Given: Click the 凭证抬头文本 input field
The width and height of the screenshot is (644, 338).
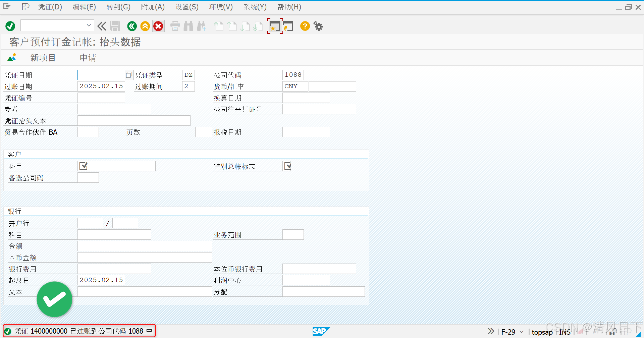Looking at the screenshot, I should pos(133,120).
